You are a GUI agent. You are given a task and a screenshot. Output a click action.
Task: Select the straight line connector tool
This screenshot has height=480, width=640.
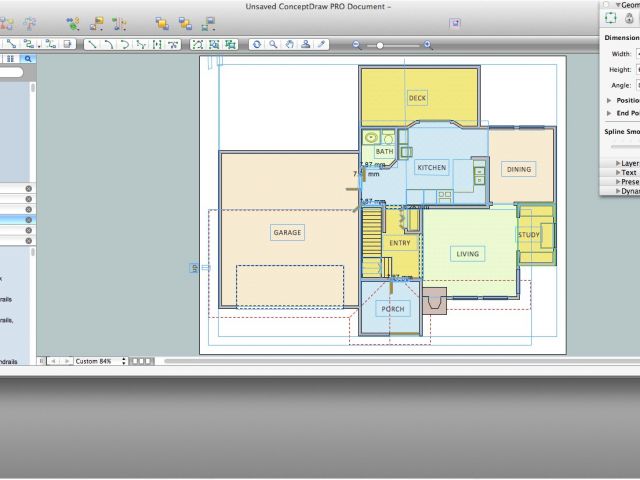92,45
